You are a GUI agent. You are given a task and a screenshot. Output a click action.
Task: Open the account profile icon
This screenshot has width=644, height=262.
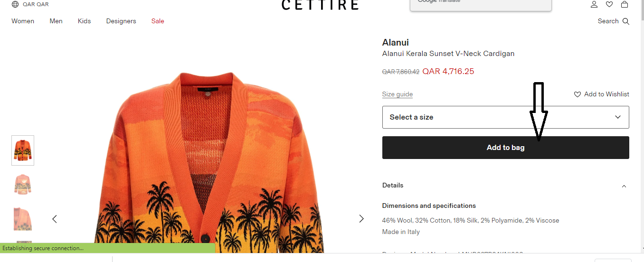coord(594,4)
